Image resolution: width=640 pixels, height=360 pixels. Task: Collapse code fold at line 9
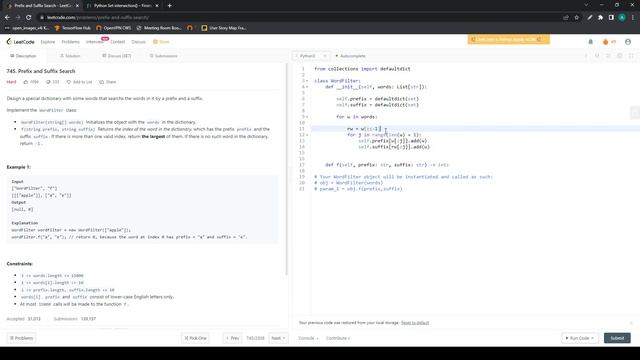(x=307, y=117)
